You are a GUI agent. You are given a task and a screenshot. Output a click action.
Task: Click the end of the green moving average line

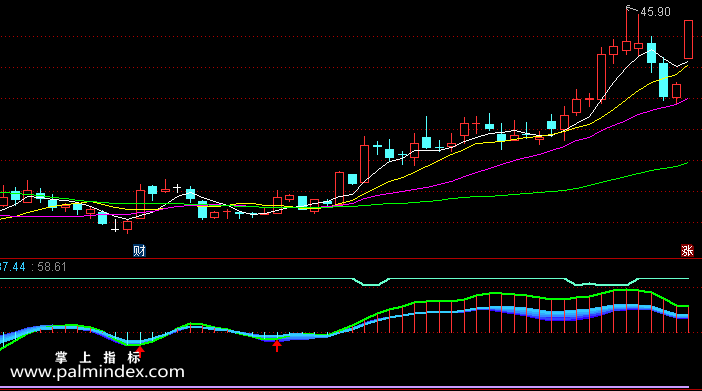pyautogui.click(x=687, y=163)
